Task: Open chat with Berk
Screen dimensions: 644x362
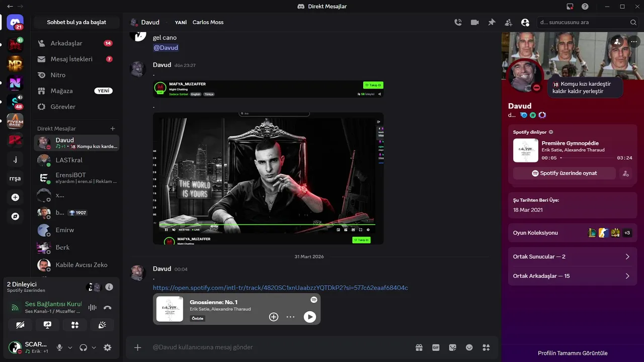Action: coord(76,247)
